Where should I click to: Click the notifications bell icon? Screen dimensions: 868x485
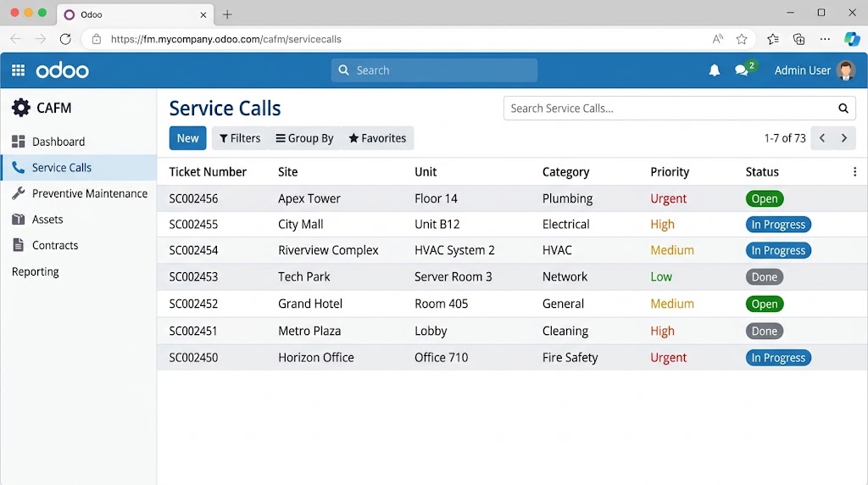click(714, 70)
